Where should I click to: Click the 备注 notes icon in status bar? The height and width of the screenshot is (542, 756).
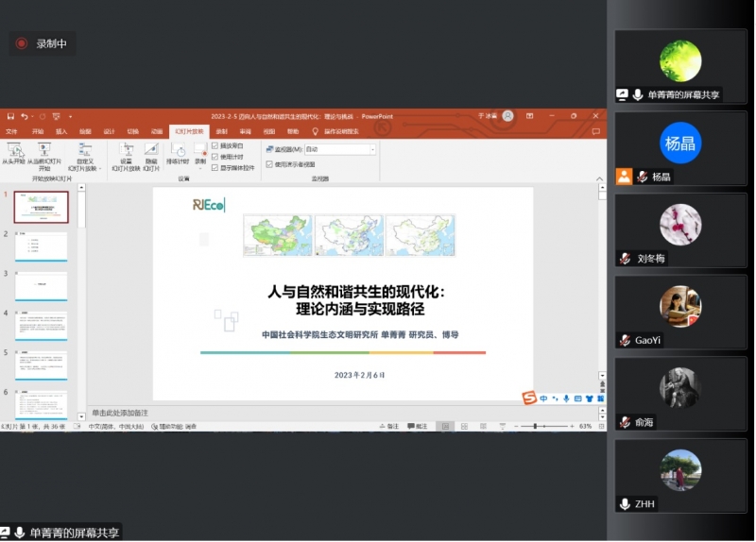pos(388,427)
